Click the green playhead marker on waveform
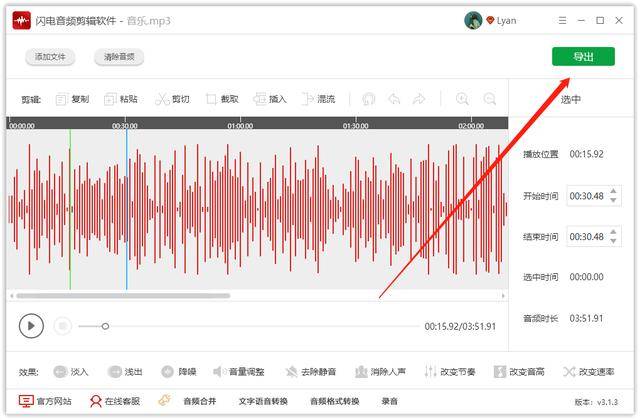This screenshot has height=420, width=640. pyautogui.click(x=70, y=209)
